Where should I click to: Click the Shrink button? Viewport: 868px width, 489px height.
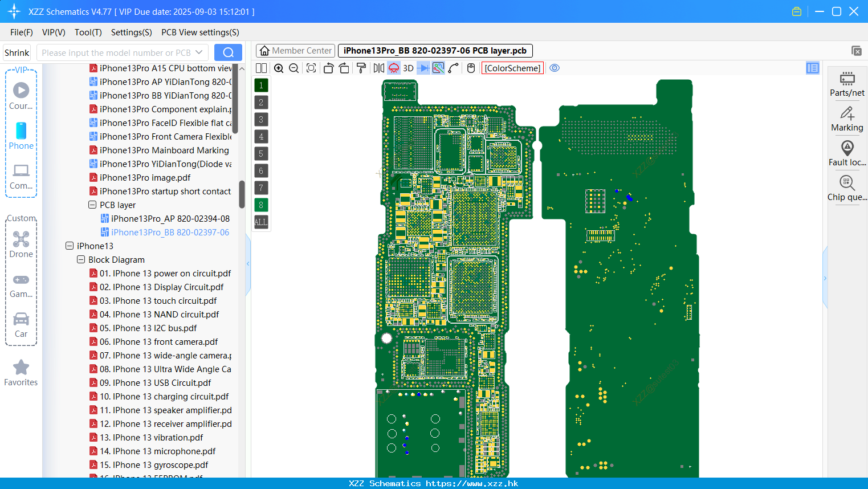tap(17, 52)
